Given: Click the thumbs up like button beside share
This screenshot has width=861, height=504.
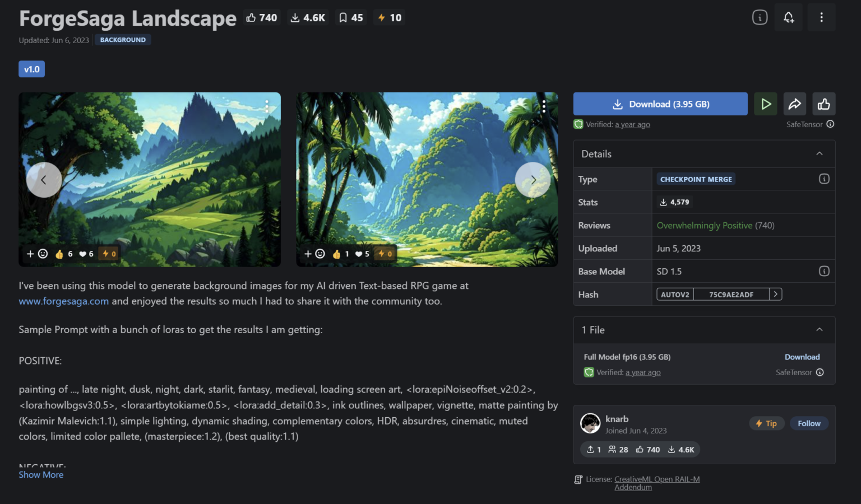Looking at the screenshot, I should click(x=824, y=104).
